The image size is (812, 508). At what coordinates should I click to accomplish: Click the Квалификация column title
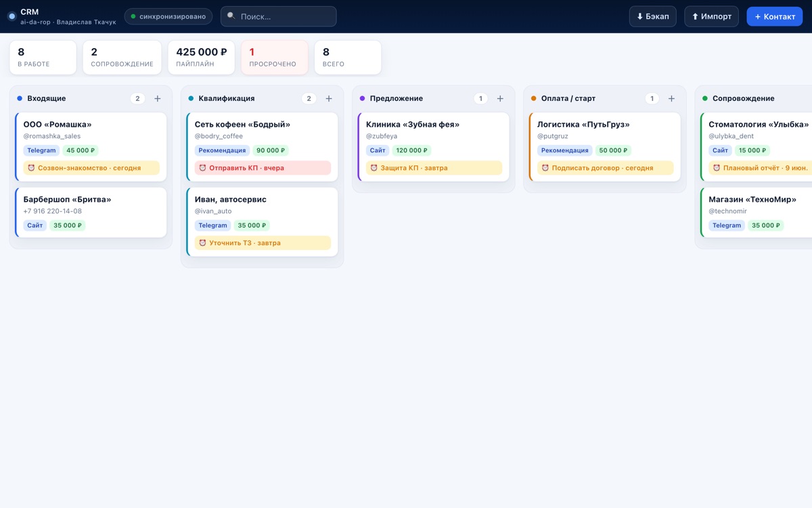tap(227, 99)
